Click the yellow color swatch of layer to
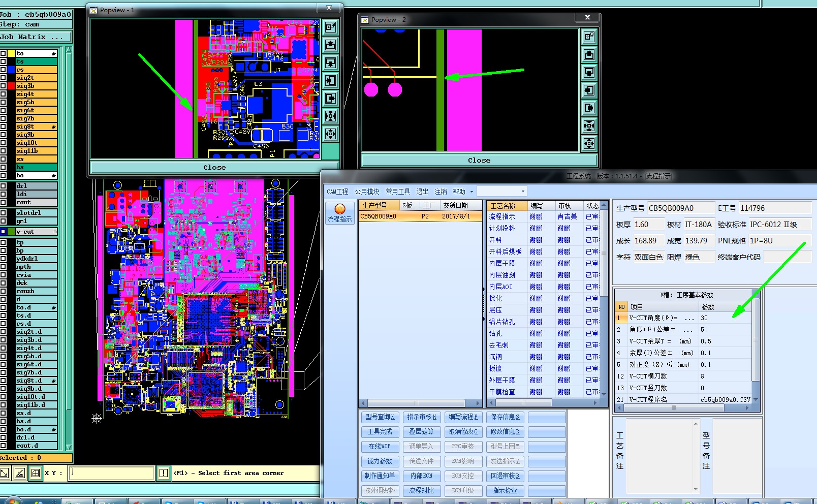Image resolution: width=817 pixels, height=504 pixels. point(11,53)
